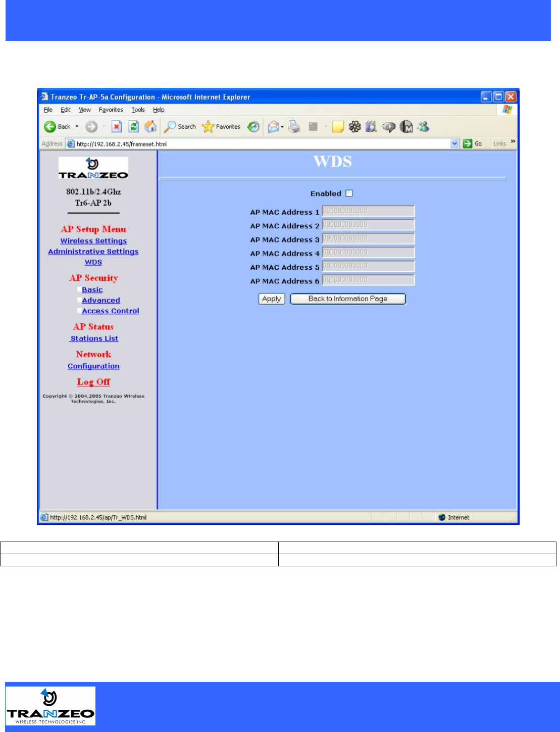The width and height of the screenshot is (560, 732).
Task: Click Back to Information Page button
Action: pos(348,299)
